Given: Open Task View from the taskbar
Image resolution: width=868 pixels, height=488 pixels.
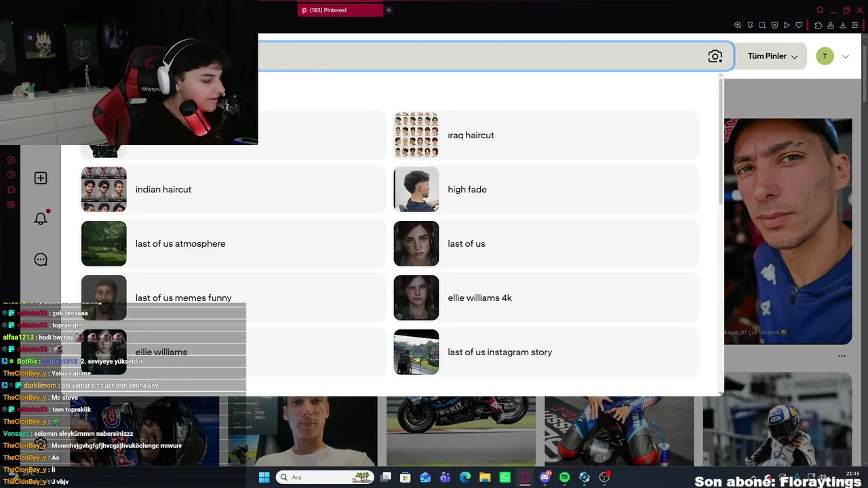Looking at the screenshot, I should coord(386,477).
